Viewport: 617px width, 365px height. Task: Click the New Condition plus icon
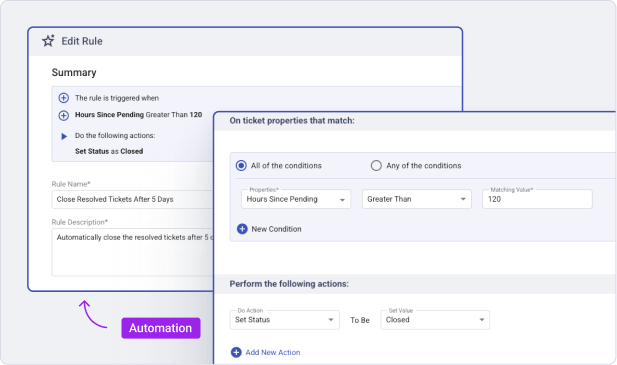(x=242, y=229)
